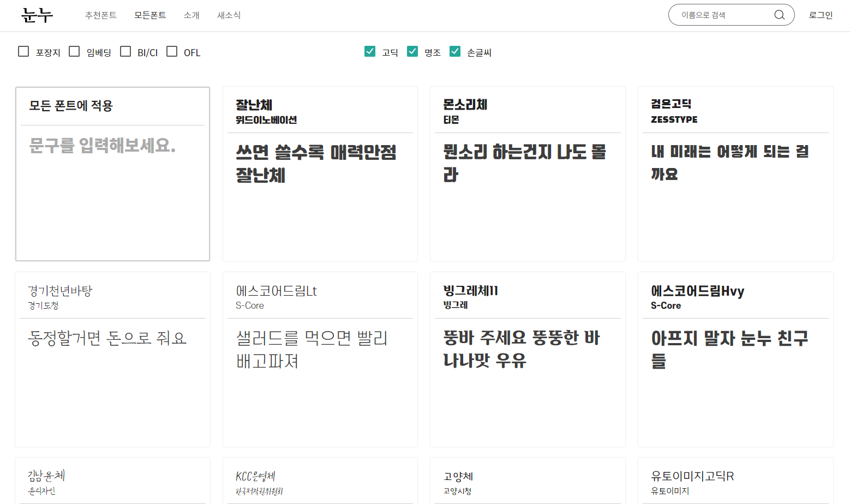Click the 윤디자인 maker name
The image size is (850, 504).
(41, 491)
